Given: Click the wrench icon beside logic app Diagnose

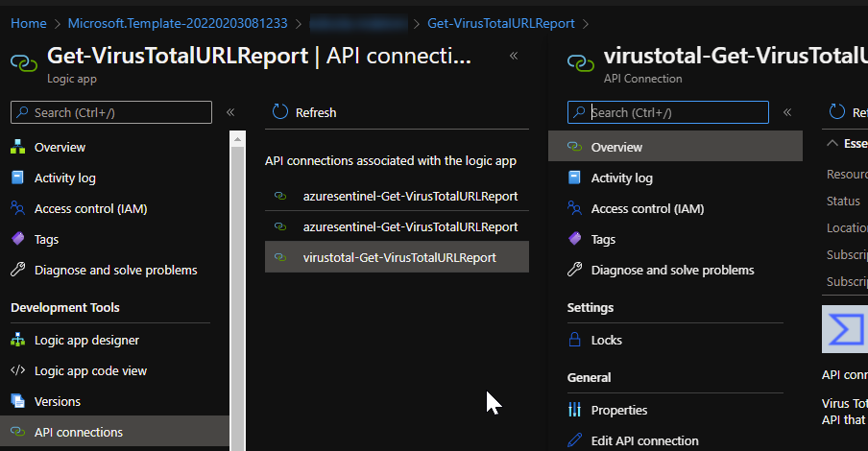Looking at the screenshot, I should (x=17, y=270).
